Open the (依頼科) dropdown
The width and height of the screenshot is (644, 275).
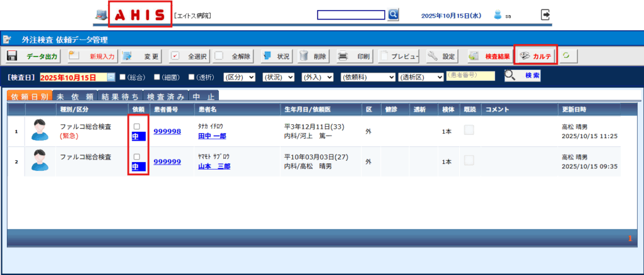(368, 77)
